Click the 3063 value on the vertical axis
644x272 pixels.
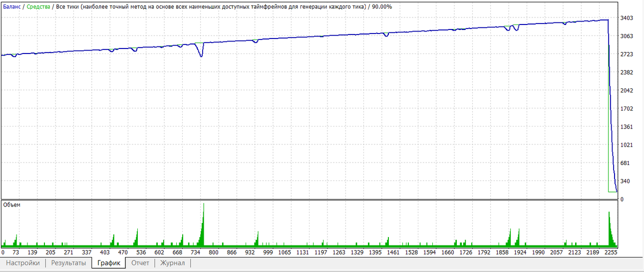coord(628,36)
